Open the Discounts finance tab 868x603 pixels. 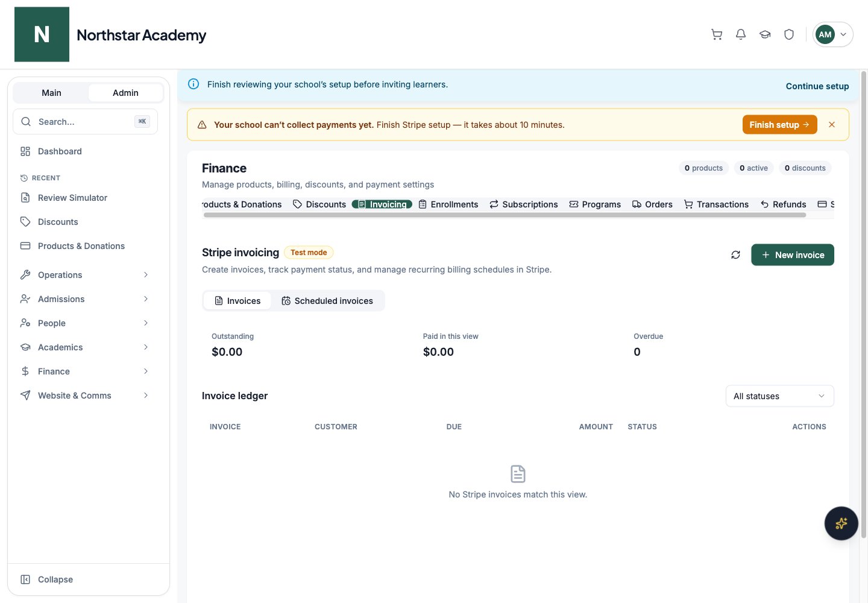tap(319, 204)
